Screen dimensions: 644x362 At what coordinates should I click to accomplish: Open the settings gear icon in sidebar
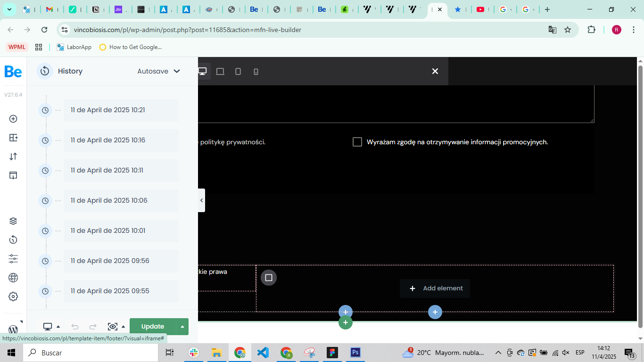[x=13, y=296]
